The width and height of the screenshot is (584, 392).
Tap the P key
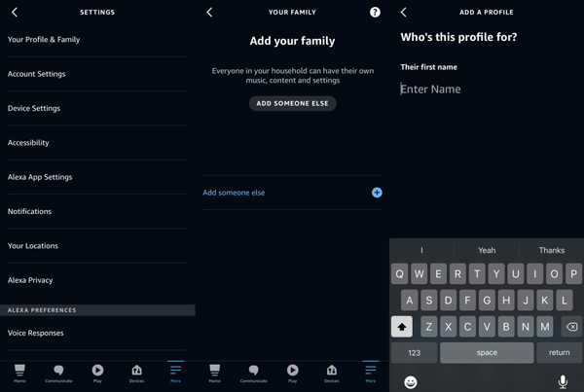point(573,274)
